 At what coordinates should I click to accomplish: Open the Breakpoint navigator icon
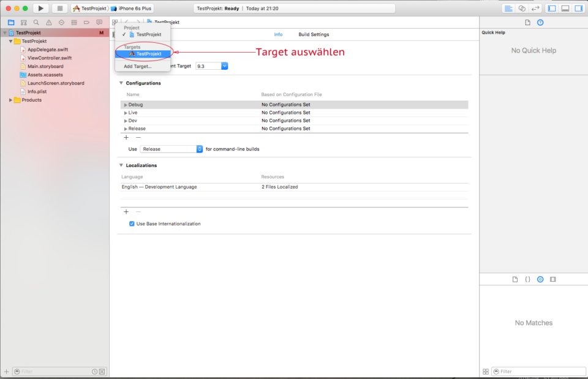[x=86, y=23]
